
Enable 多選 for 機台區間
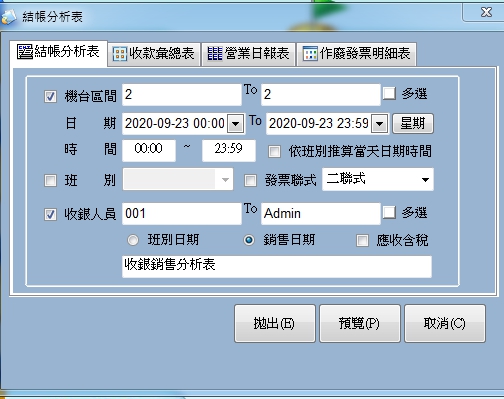tap(389, 93)
